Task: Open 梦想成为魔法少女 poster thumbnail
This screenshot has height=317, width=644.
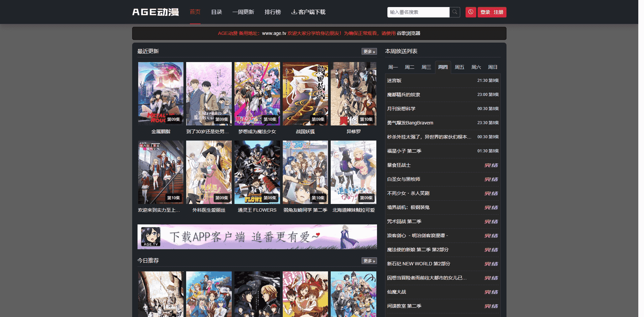Action: (257, 94)
